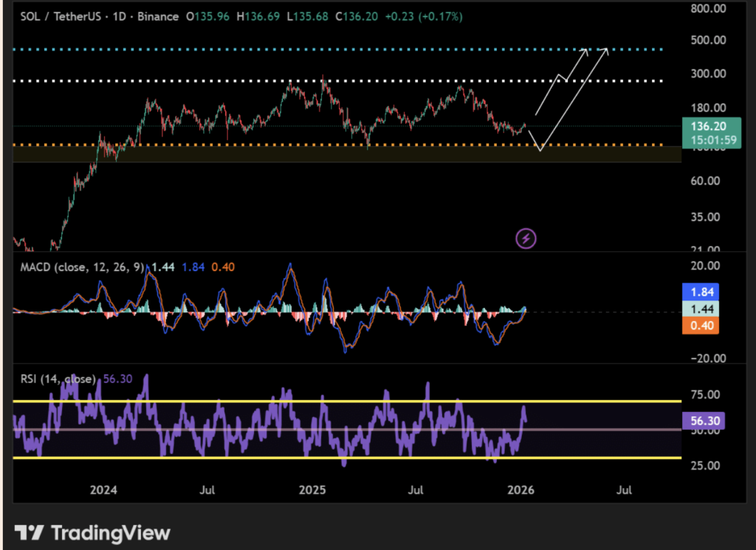Click the purple lightning bolt icon

(x=526, y=238)
